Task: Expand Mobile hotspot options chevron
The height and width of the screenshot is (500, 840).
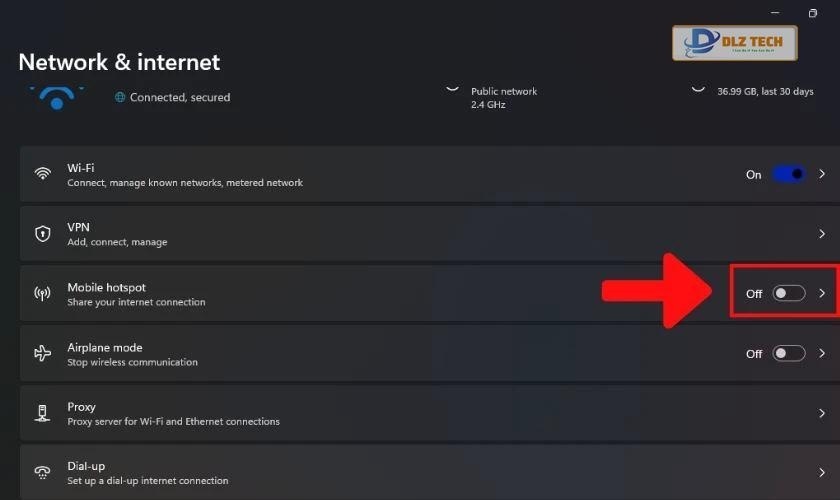Action: tap(822, 294)
